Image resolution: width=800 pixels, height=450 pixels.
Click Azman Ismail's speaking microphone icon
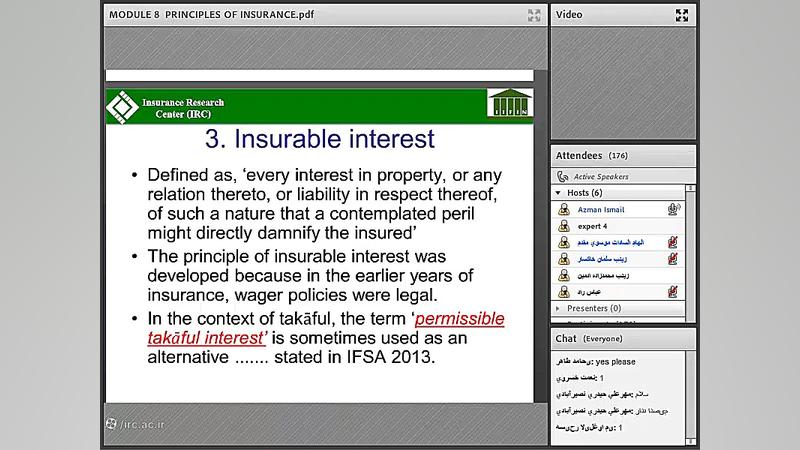673,209
